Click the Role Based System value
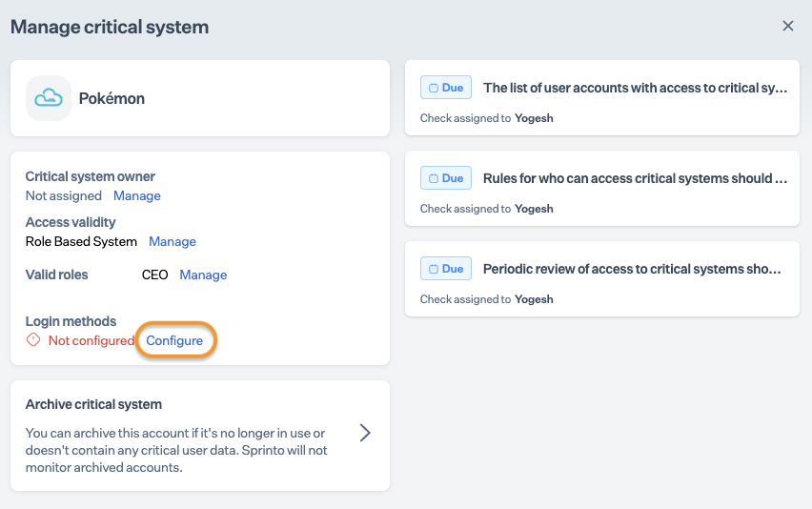 click(81, 241)
